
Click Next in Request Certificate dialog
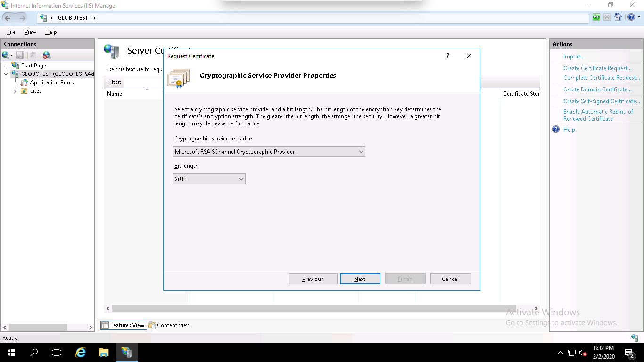click(360, 279)
